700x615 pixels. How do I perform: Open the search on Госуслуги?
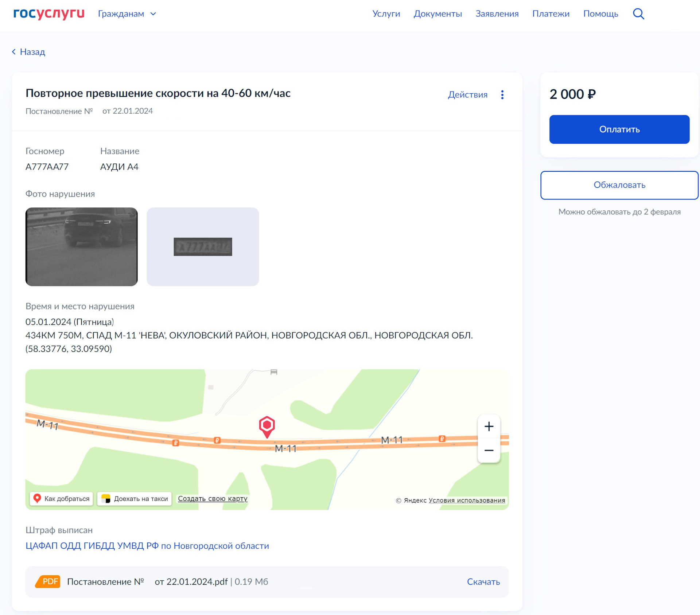(x=638, y=13)
